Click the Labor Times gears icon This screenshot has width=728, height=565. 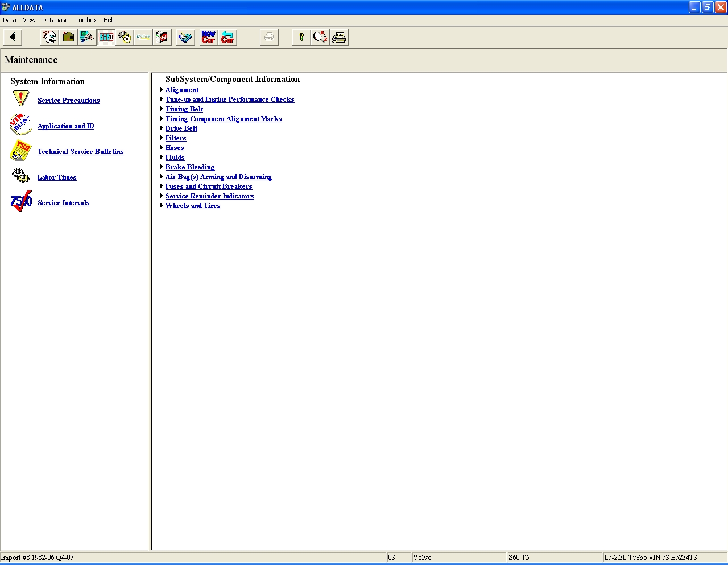21,176
